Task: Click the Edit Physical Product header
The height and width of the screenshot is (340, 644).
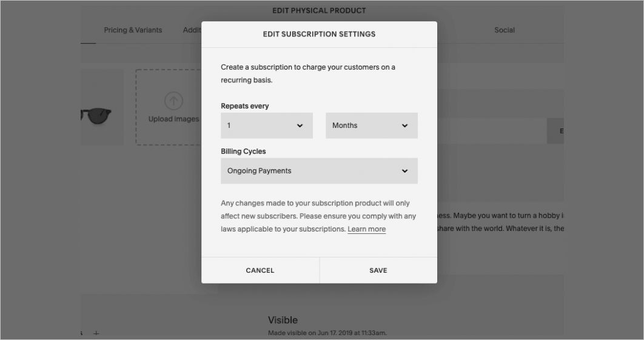Action: point(319,11)
